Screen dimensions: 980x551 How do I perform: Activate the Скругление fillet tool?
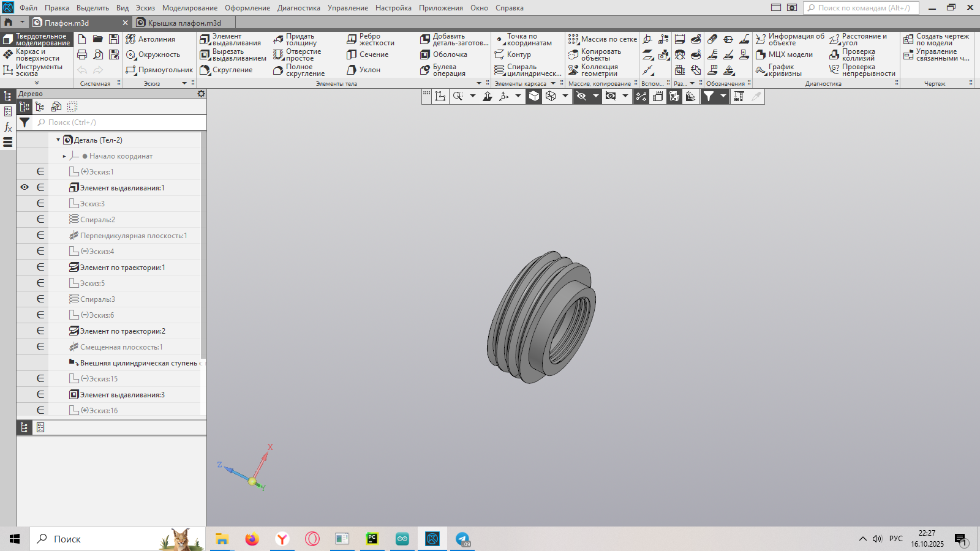tap(226, 70)
